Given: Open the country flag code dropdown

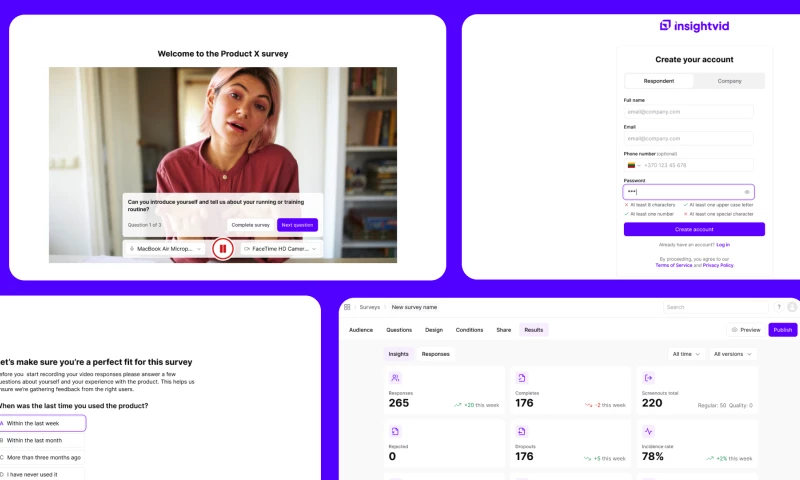Looking at the screenshot, I should tap(634, 165).
